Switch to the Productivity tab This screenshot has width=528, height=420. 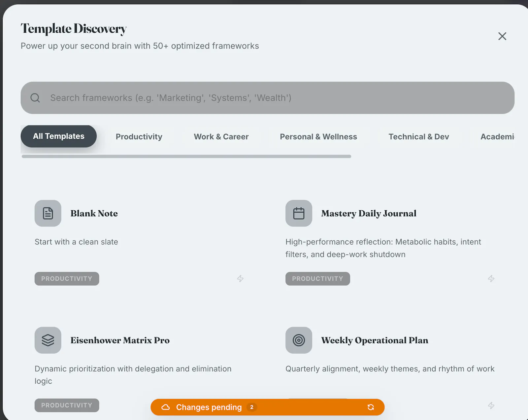click(139, 137)
